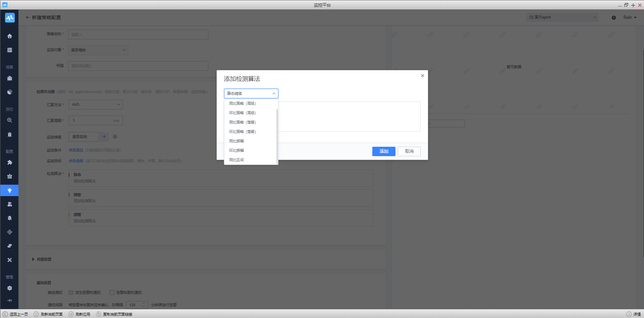The width and height of the screenshot is (644, 318).
Task: Open the 汇聚方法 AVG dropdown
Action: (x=96, y=104)
